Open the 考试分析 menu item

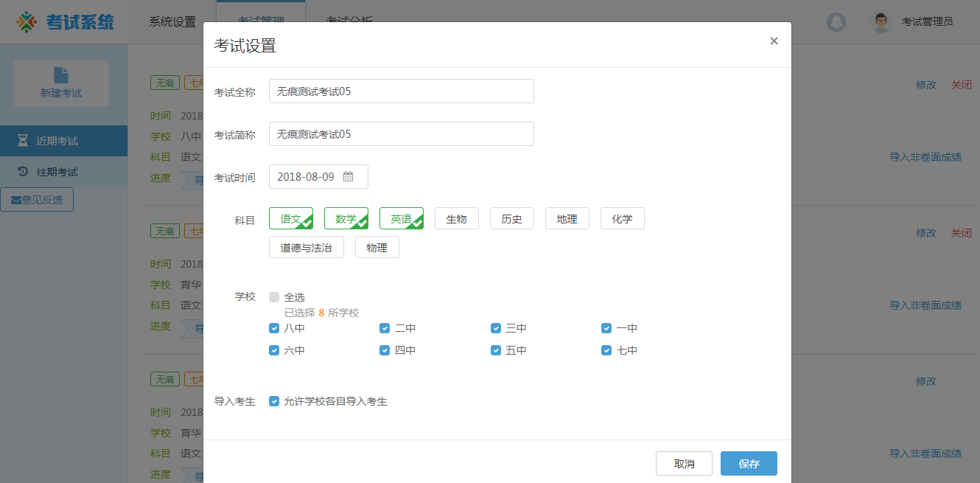pos(351,21)
